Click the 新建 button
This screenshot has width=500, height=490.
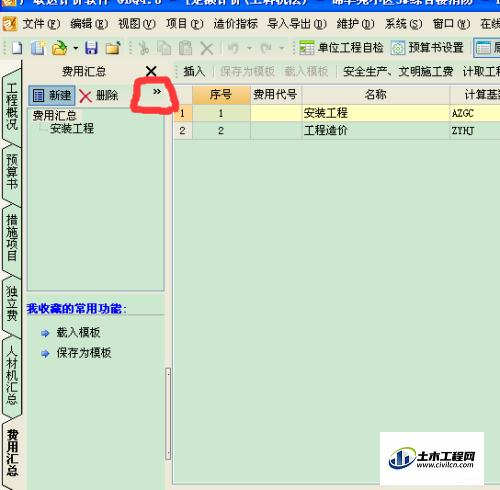tap(52, 95)
